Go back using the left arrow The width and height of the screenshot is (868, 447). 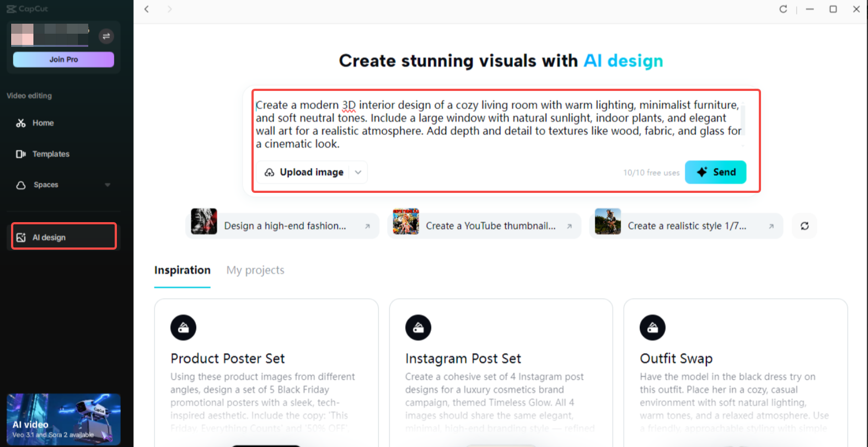[147, 9]
